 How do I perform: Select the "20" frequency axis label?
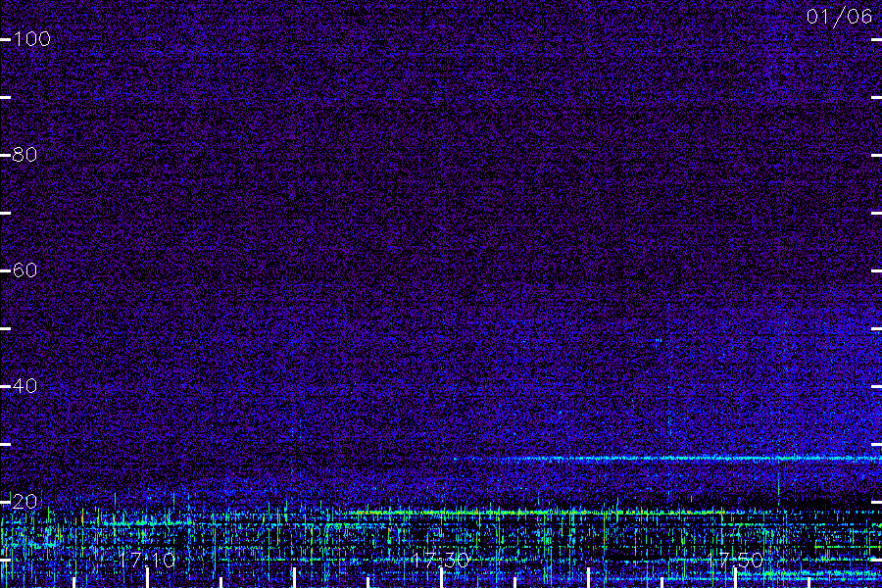click(24, 502)
